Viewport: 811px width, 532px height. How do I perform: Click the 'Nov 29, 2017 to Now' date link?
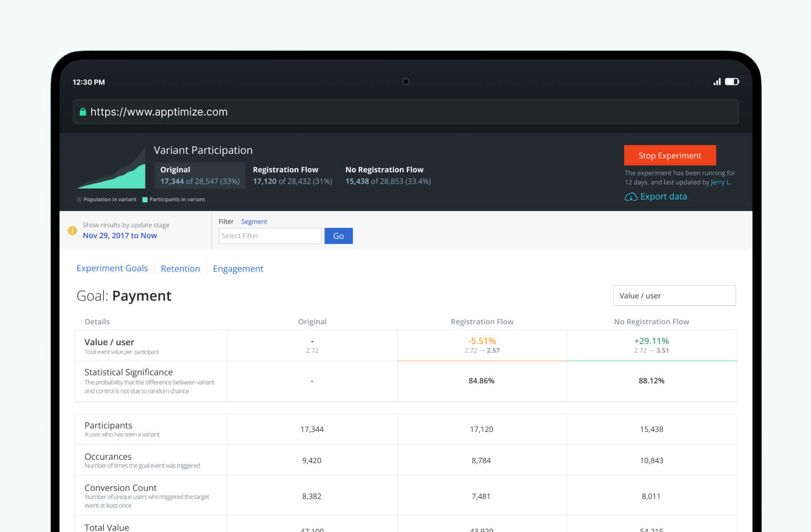[x=120, y=235]
